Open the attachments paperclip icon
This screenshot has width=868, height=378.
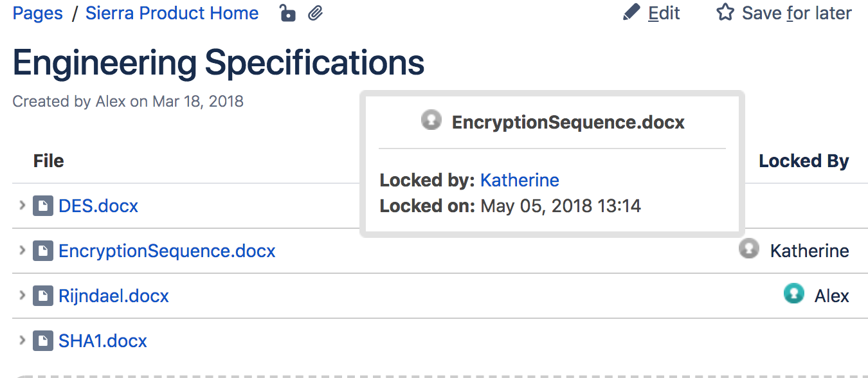pyautogui.click(x=315, y=13)
